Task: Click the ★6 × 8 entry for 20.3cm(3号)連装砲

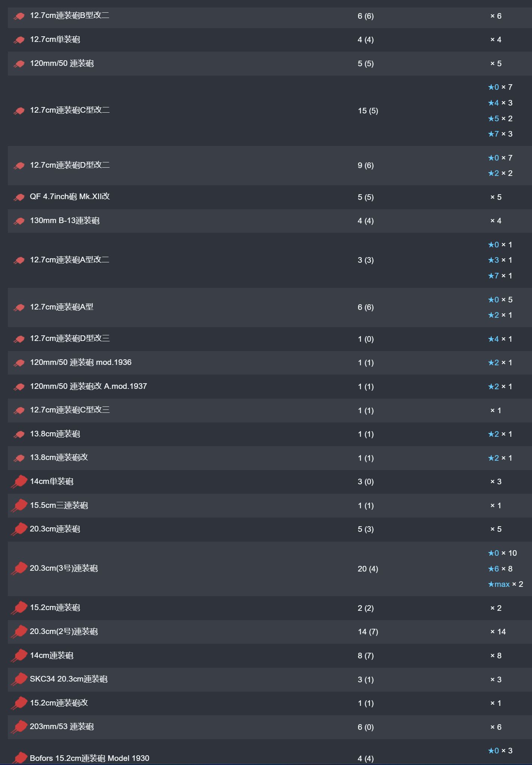Action: (x=500, y=569)
